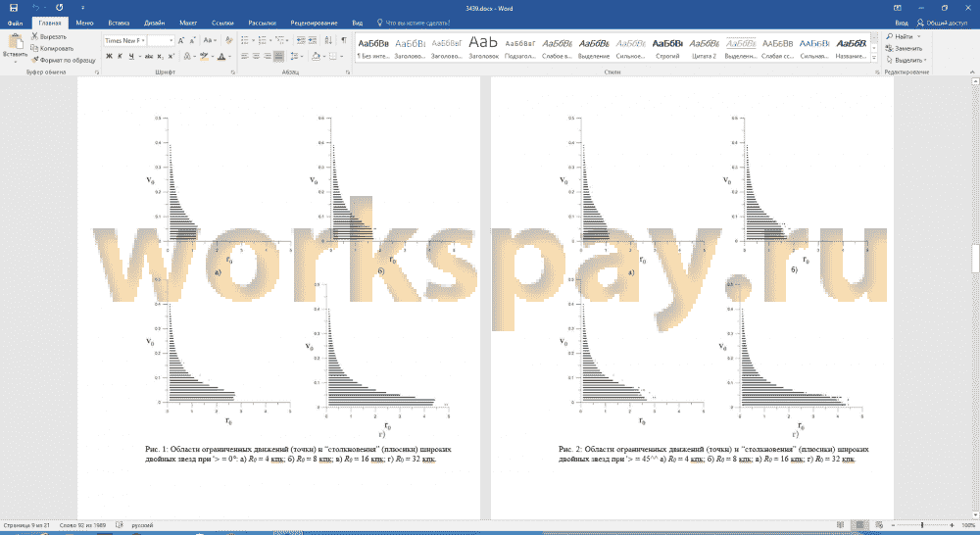The image size is (980, 535).
Task: Switch to the Дизайн tab
Action: pyautogui.click(x=155, y=24)
